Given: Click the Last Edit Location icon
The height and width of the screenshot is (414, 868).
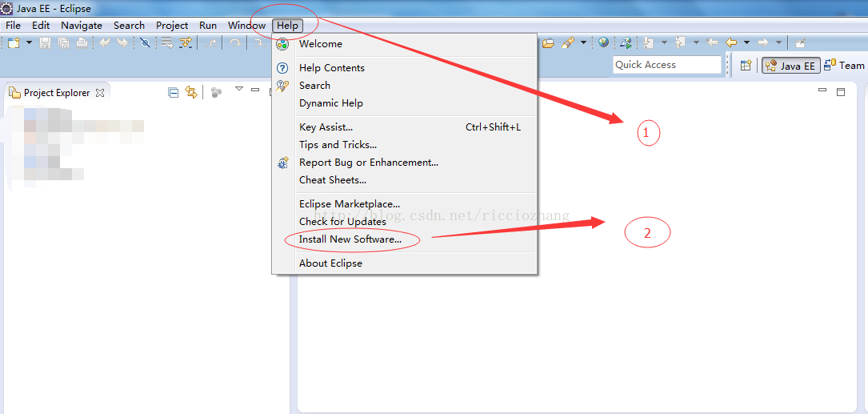Looking at the screenshot, I should (712, 42).
